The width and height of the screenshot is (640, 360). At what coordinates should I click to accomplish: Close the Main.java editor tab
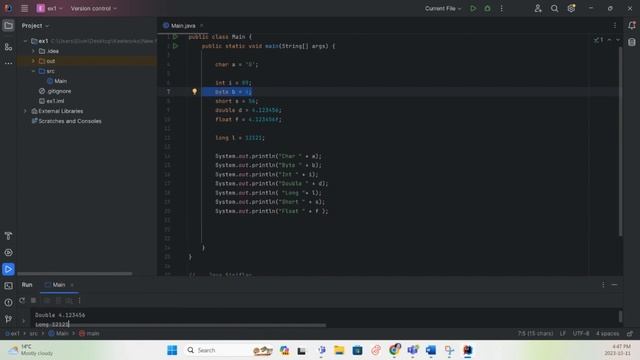click(x=202, y=26)
